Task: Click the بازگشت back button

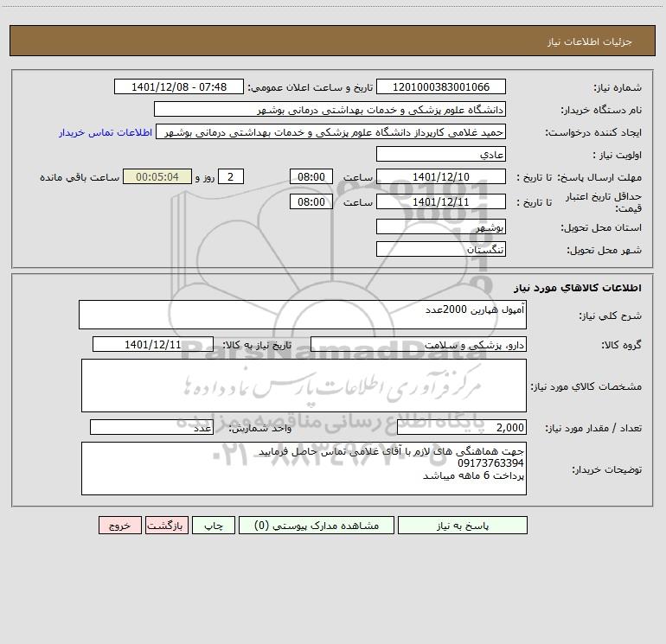Action: [166, 525]
